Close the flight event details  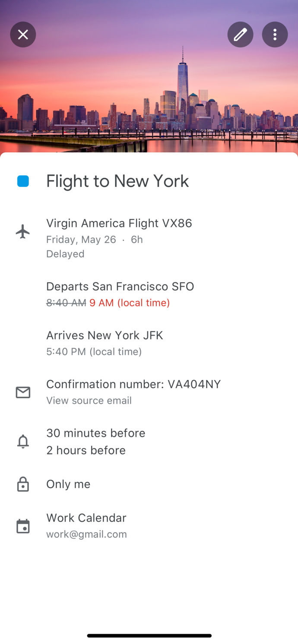23,35
